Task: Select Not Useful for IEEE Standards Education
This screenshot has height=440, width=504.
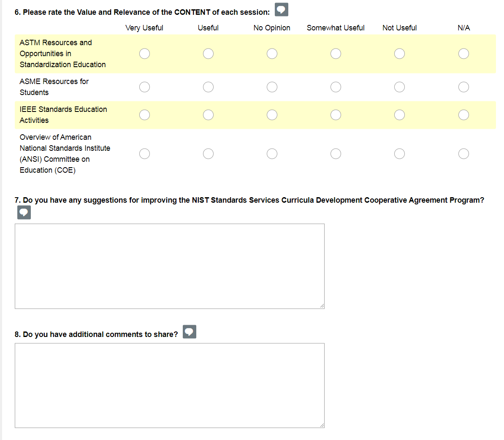Action: click(399, 115)
